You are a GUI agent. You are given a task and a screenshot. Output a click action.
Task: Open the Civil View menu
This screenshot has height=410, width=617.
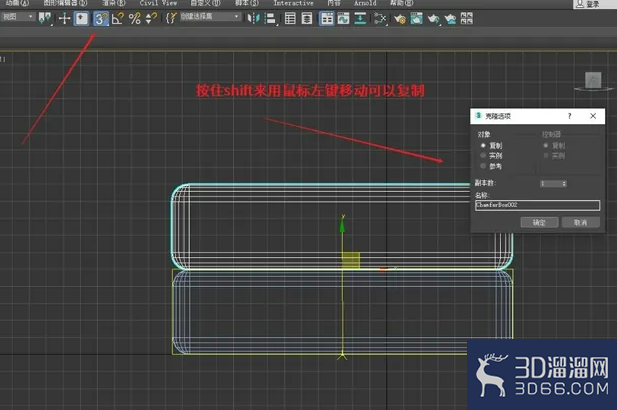pyautogui.click(x=158, y=3)
